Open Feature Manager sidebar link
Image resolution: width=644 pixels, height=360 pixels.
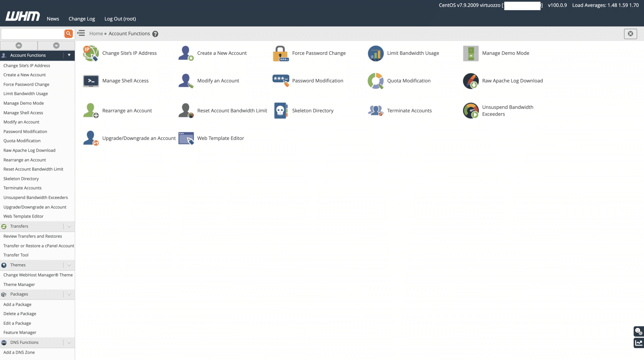[x=20, y=332]
